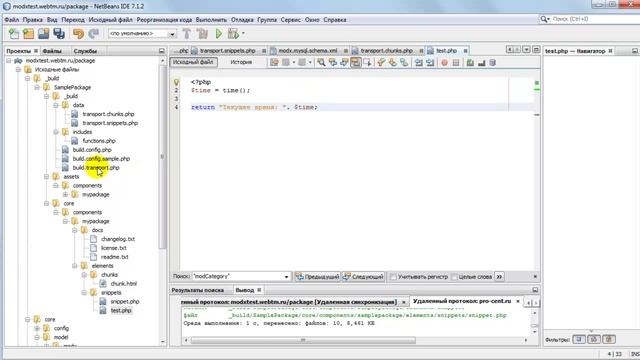Click the Clean and Build icon
This screenshot has width=640, height=360.
click(x=202, y=34)
